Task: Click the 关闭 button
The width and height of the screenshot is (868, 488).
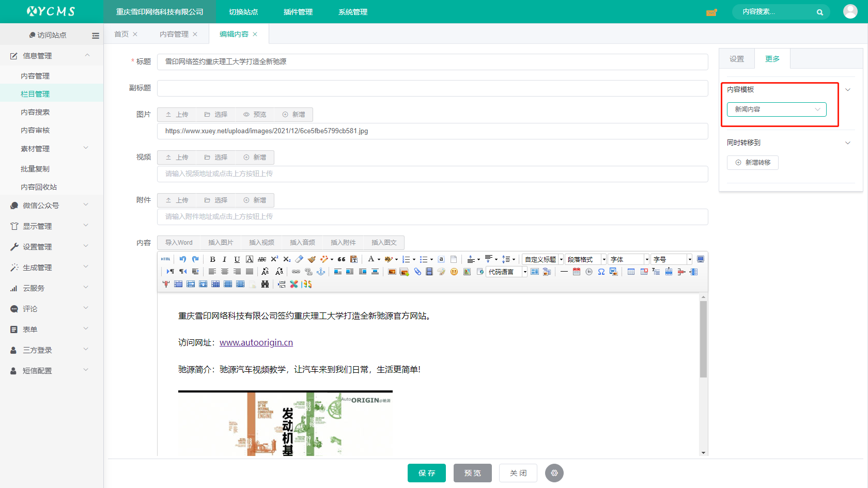Action: tap(518, 473)
